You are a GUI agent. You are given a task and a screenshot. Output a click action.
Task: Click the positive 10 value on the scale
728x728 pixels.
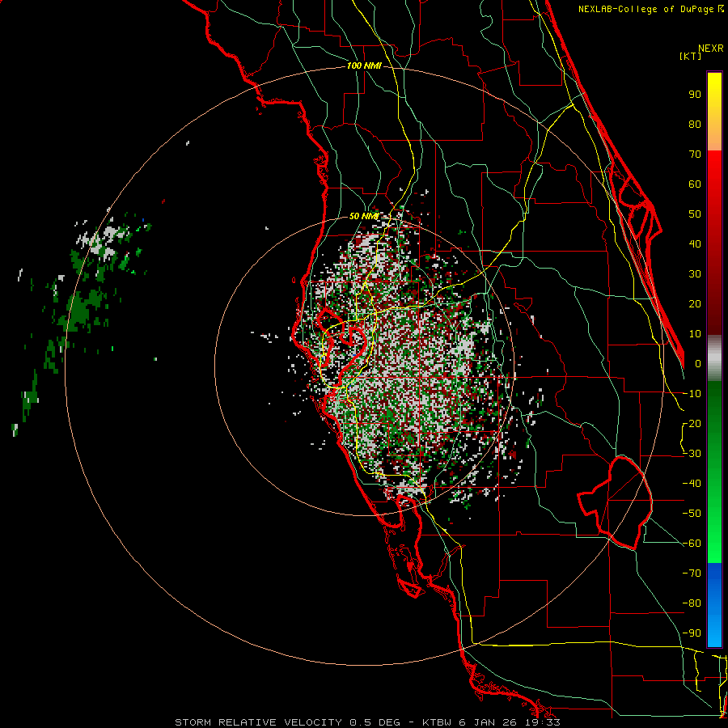[x=695, y=334]
